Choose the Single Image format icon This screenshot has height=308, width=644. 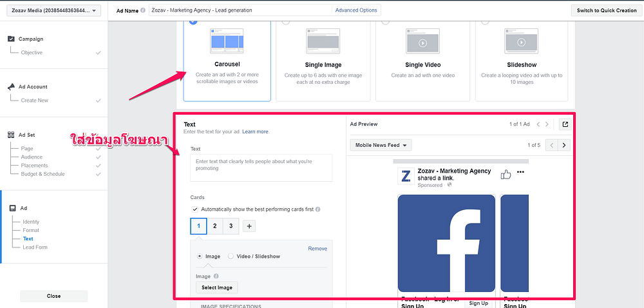coord(323,41)
